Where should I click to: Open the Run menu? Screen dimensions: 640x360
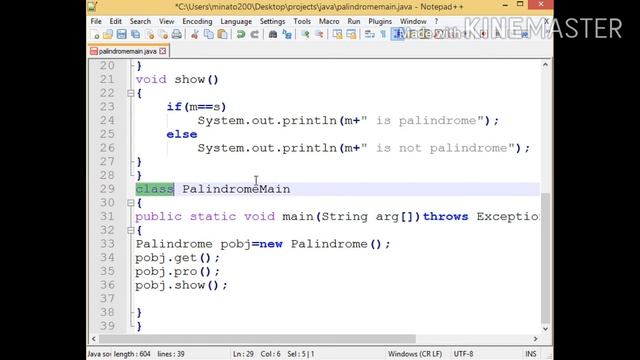(x=354, y=21)
